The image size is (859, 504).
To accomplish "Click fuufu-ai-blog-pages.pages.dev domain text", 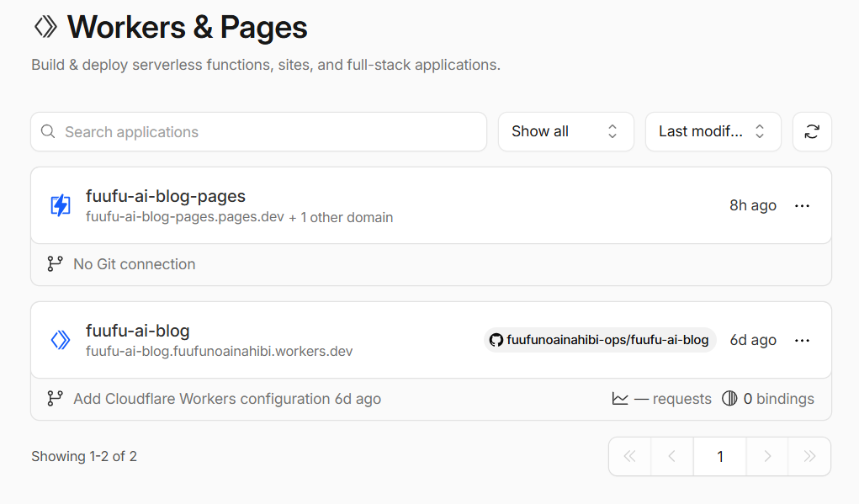I will [184, 217].
